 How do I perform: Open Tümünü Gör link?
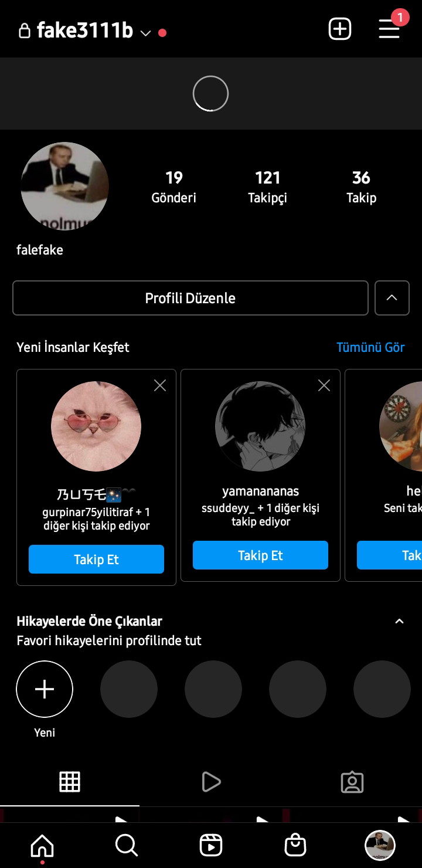tap(370, 347)
